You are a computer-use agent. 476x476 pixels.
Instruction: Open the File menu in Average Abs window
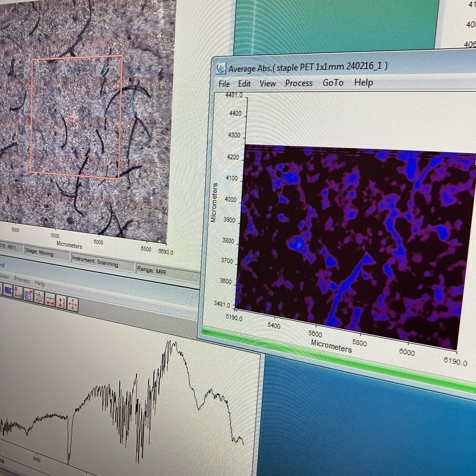point(224,84)
